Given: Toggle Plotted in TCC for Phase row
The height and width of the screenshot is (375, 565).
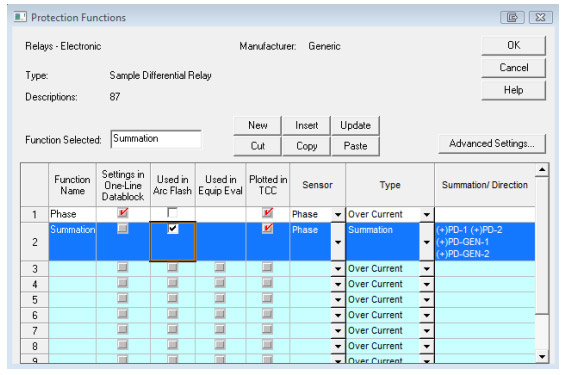Looking at the screenshot, I should tap(267, 213).
